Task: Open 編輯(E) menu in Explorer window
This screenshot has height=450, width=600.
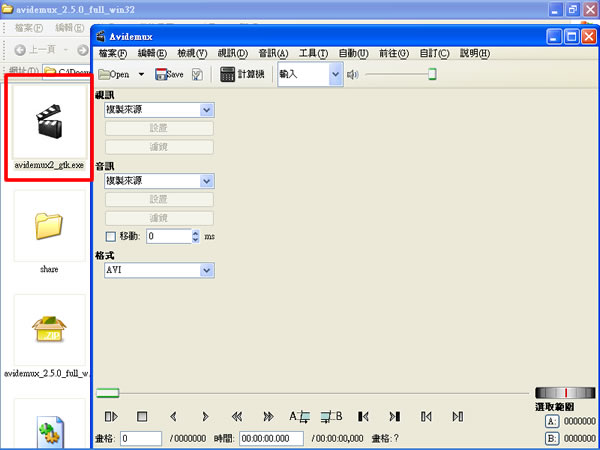Action: click(70, 28)
